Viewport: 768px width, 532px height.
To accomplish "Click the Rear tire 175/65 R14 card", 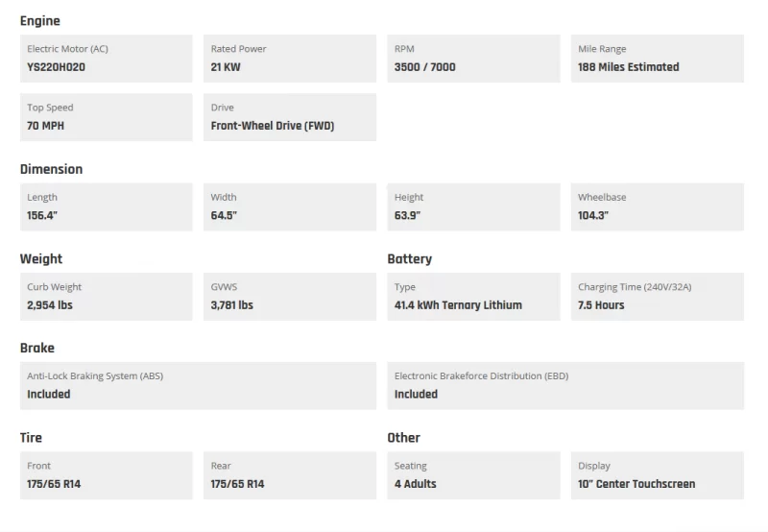I will [x=289, y=475].
